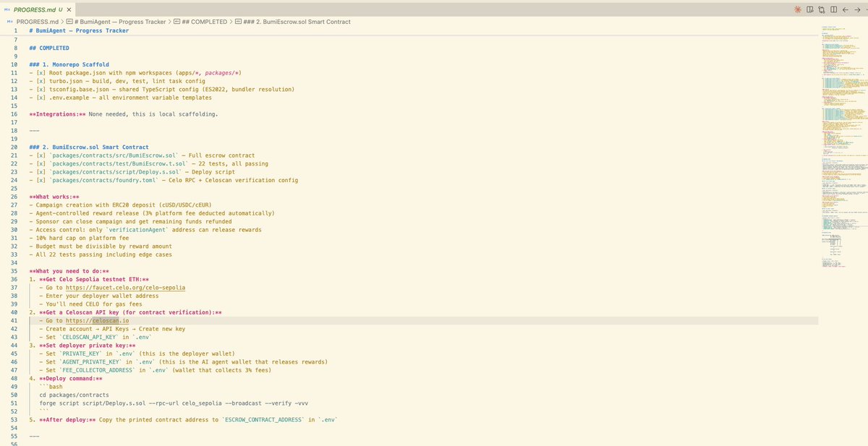868x446 pixels.
Task: Click the '**What you need to do:**' line
Action: pos(69,273)
